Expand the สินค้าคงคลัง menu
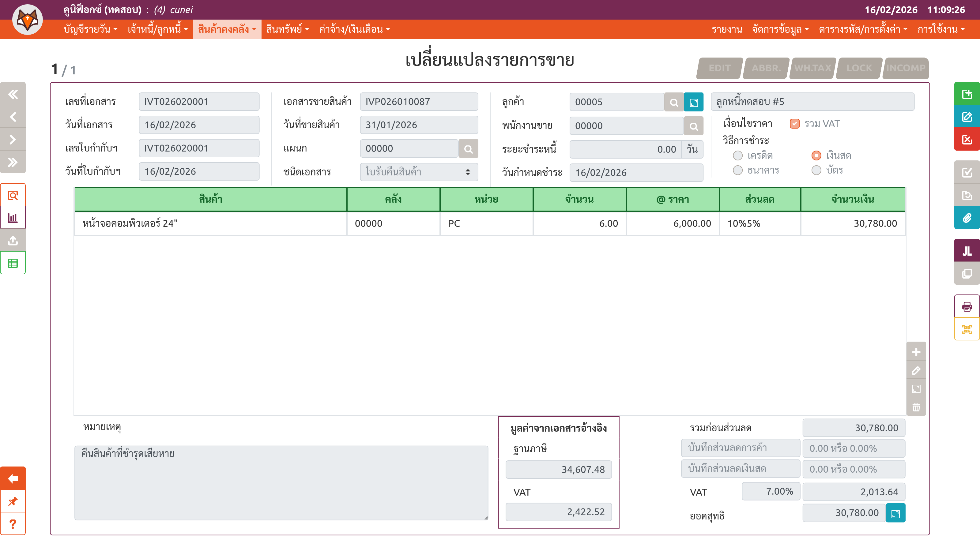Image resolution: width=980 pixels, height=551 pixels. point(227,29)
